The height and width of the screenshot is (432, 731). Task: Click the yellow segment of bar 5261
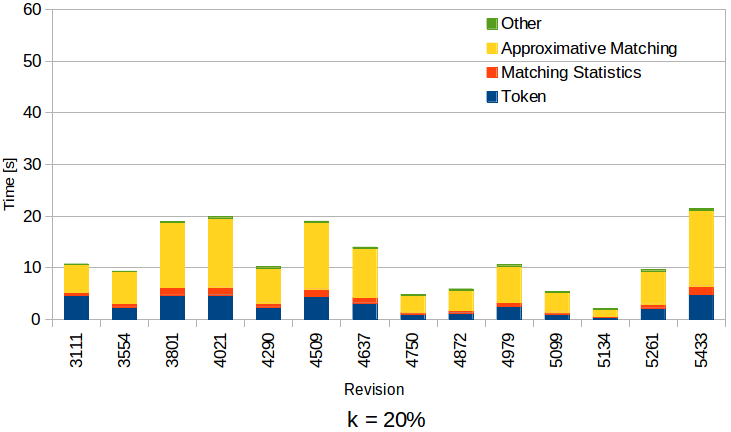[653, 288]
